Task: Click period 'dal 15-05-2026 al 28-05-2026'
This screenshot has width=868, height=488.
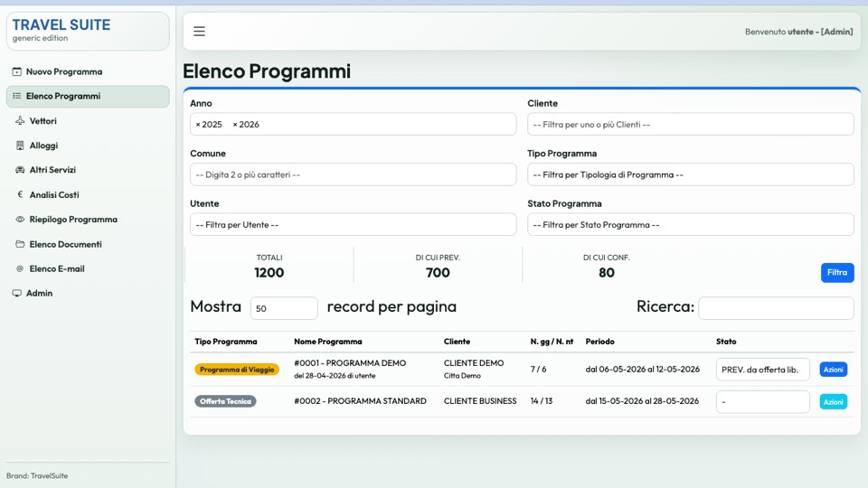Action: click(642, 400)
